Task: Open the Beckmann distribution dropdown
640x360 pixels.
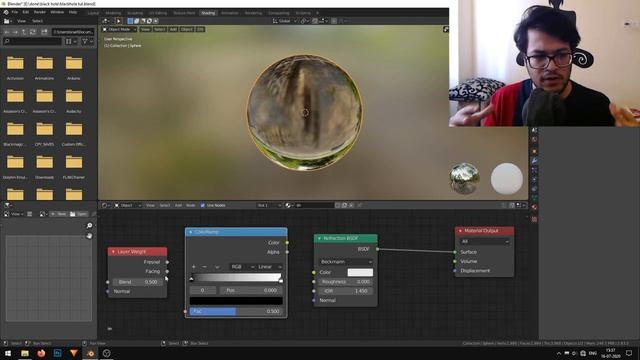Action: [x=346, y=262]
